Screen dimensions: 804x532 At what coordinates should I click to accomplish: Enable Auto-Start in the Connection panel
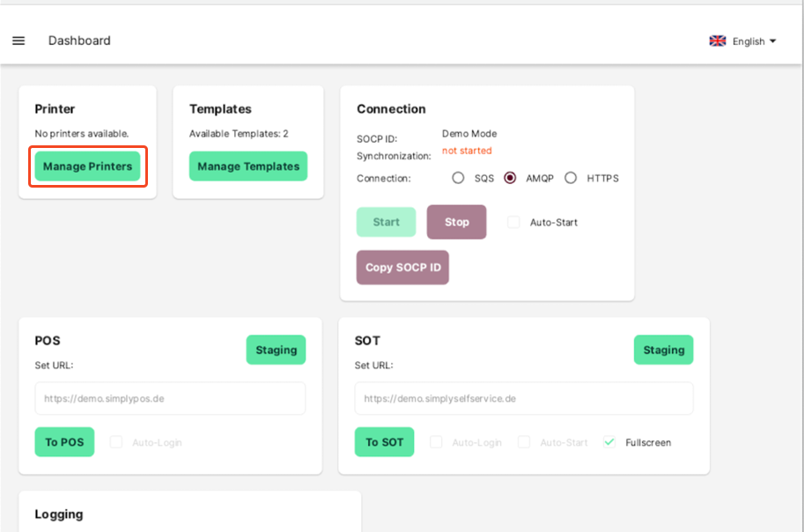point(514,222)
